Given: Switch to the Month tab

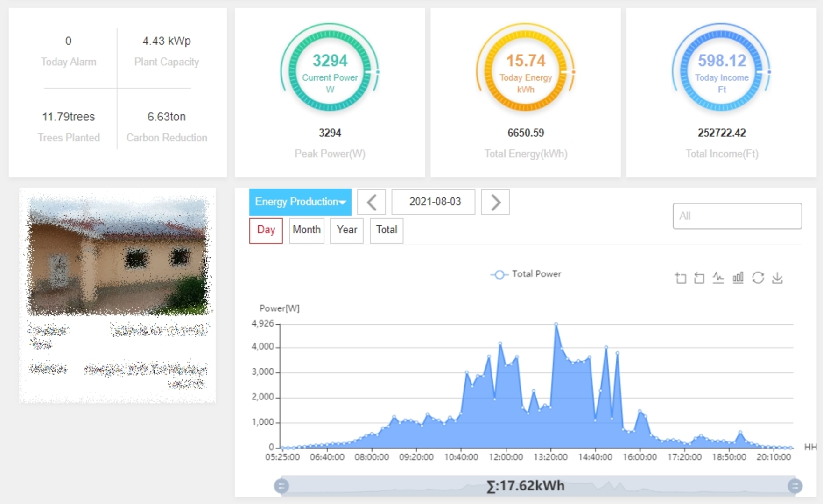Looking at the screenshot, I should point(306,230).
